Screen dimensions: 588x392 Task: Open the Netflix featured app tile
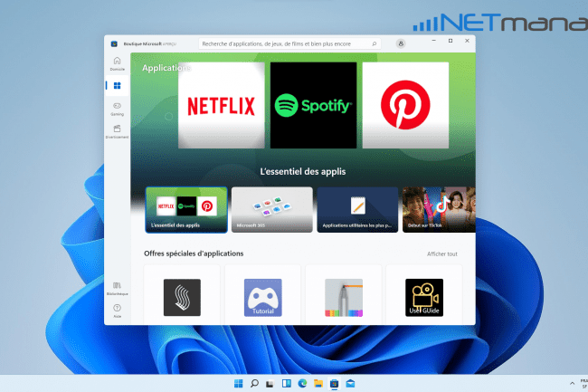tap(220, 105)
